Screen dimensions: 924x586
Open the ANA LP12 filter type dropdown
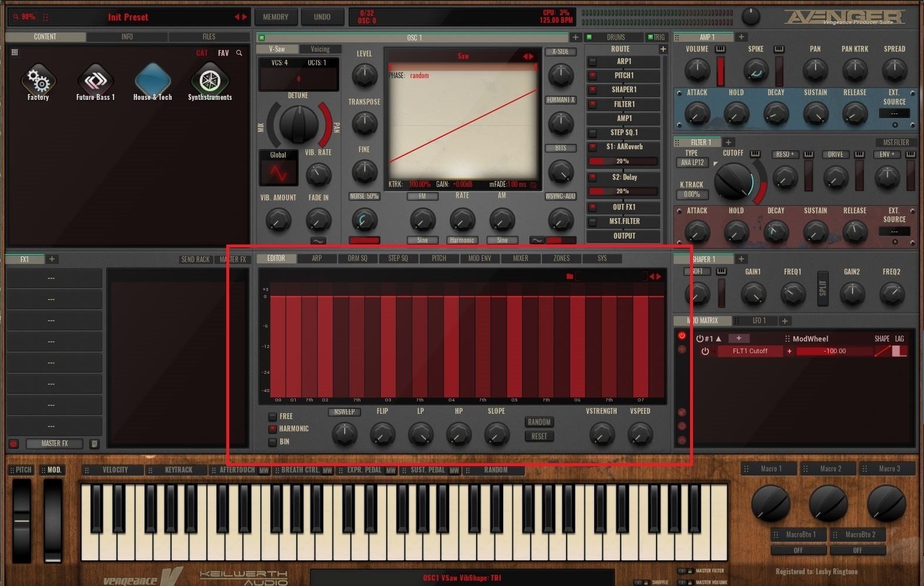(692, 163)
